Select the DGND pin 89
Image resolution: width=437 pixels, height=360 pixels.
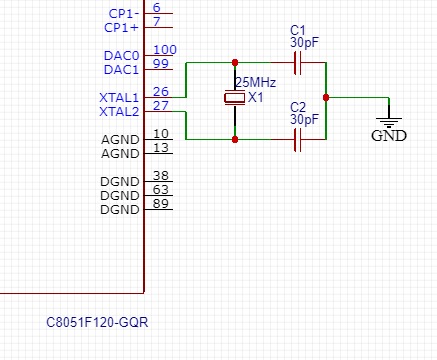(159, 209)
